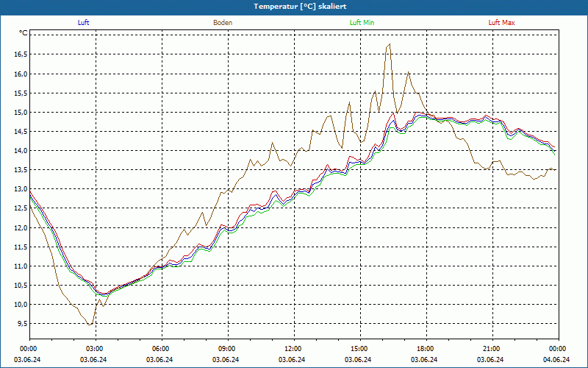
Task: Click the 15,5 y-axis value
Action: pos(21,93)
